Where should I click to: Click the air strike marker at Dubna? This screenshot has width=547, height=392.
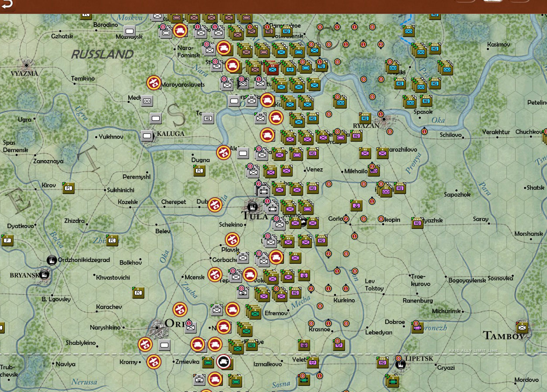pos(215,205)
